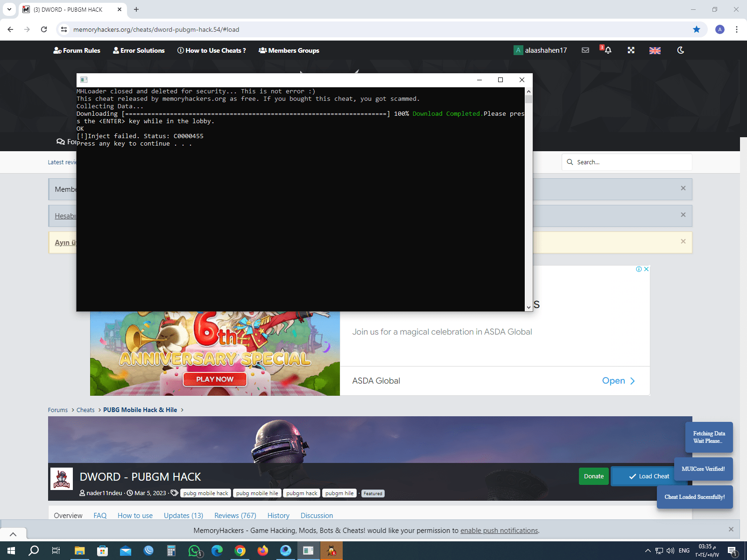Click PLAY NOW on anniversary ad banner
This screenshot has width=747, height=560.
[215, 379]
